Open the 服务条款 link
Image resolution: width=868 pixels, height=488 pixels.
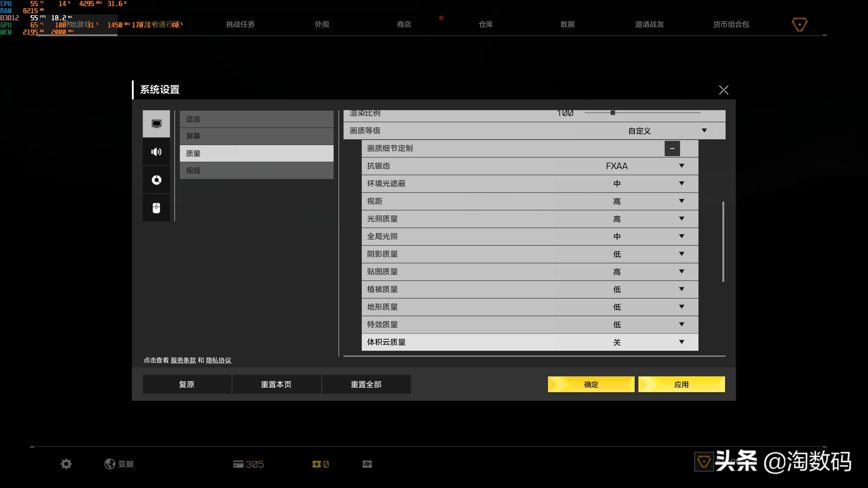click(x=183, y=360)
